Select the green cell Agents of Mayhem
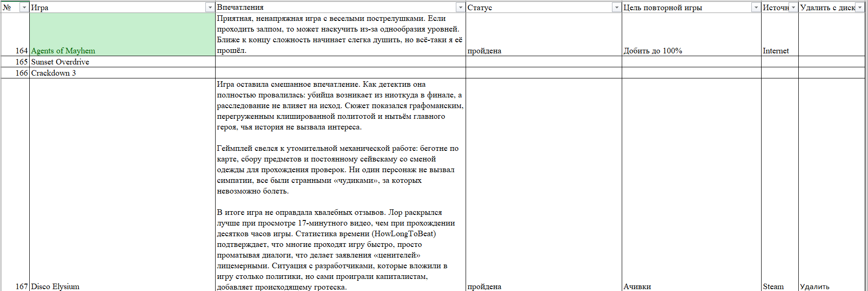 pyautogui.click(x=122, y=34)
